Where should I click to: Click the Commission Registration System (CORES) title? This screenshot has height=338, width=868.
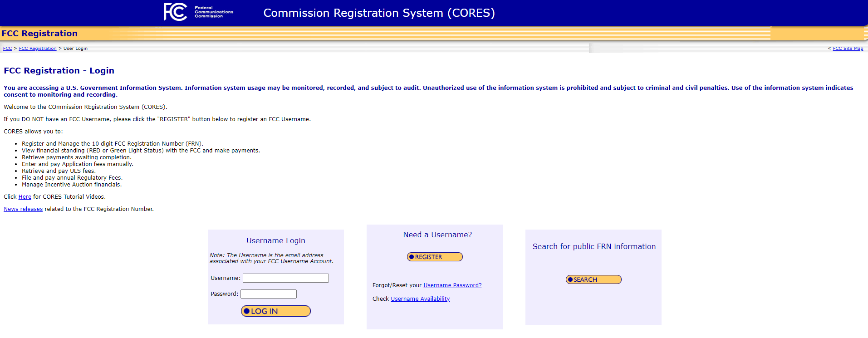(x=379, y=13)
